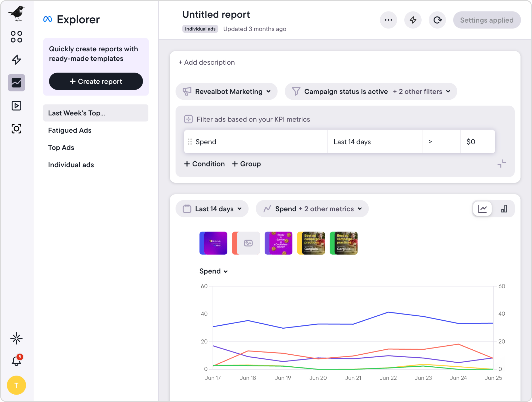532x402 pixels.
Task: Toggle the automation lightning icon in report header
Action: click(x=413, y=20)
